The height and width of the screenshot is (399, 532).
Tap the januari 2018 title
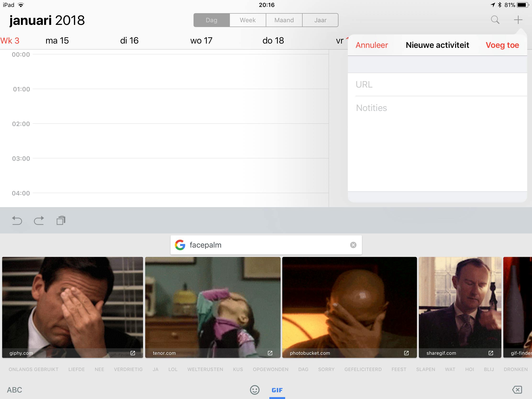click(x=47, y=20)
